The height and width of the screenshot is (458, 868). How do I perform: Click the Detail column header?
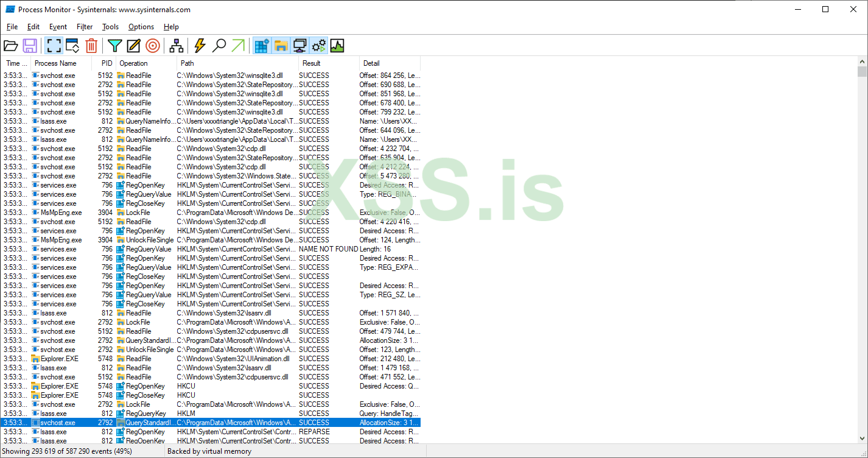coord(390,63)
